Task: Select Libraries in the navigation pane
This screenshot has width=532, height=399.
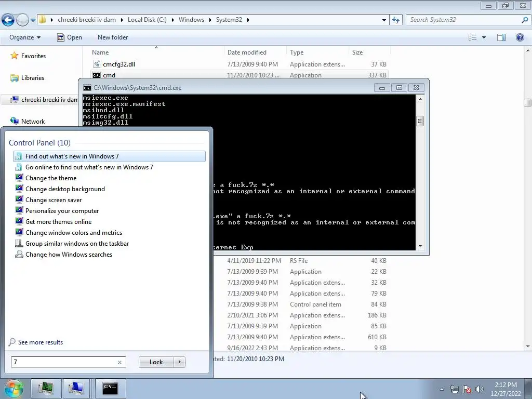Action: coord(28,78)
